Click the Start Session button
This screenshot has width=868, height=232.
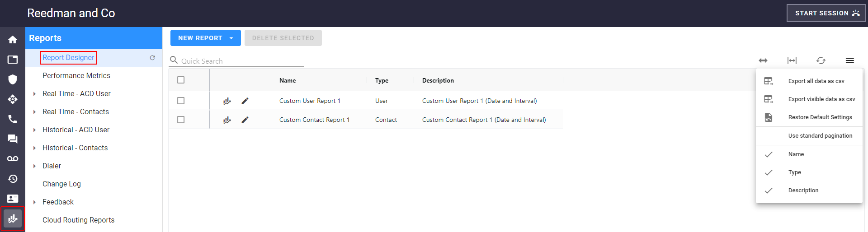(x=826, y=13)
